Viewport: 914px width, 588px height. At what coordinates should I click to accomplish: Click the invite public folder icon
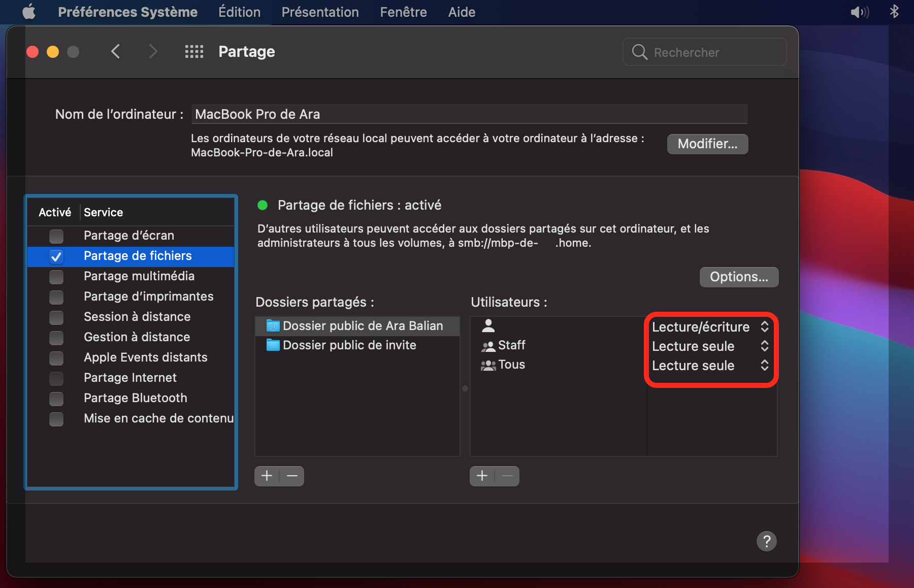pos(273,345)
